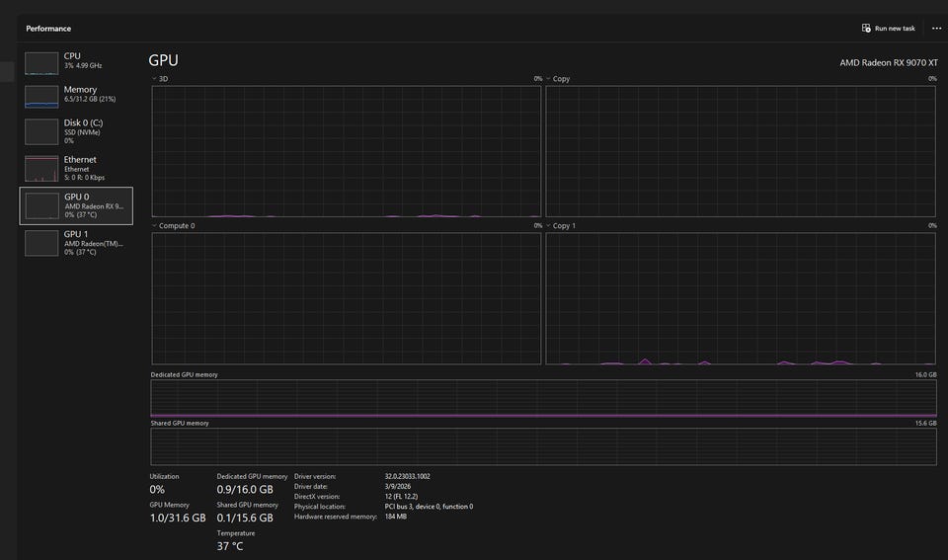
Task: Click the Shared GPU memory graph
Action: pyautogui.click(x=543, y=446)
